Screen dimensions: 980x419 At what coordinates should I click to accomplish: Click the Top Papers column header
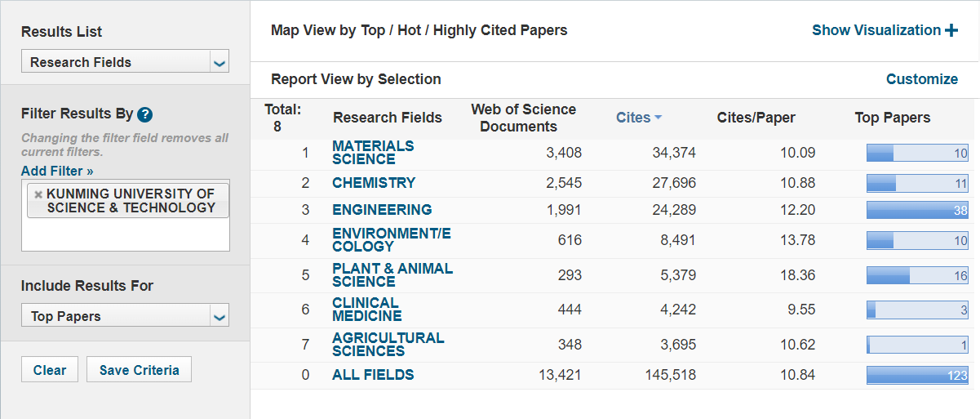tap(893, 118)
